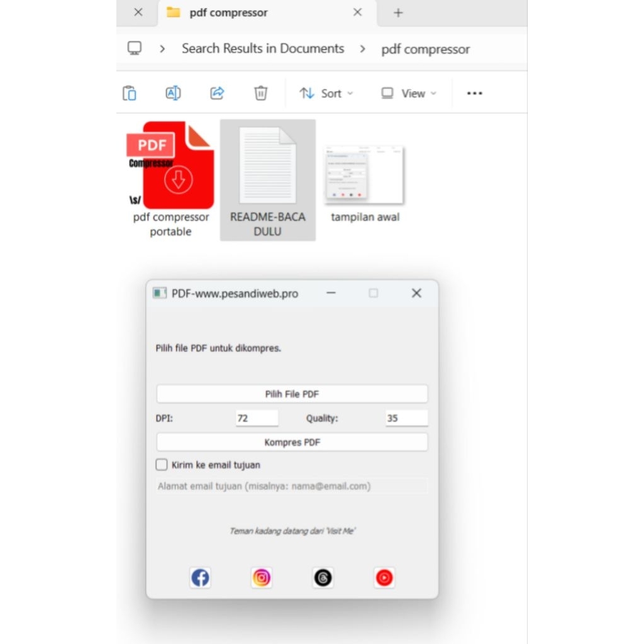Viewport: 644px width, 644px height.
Task: Click the app icon in the compressor title bar
Action: coord(159,292)
